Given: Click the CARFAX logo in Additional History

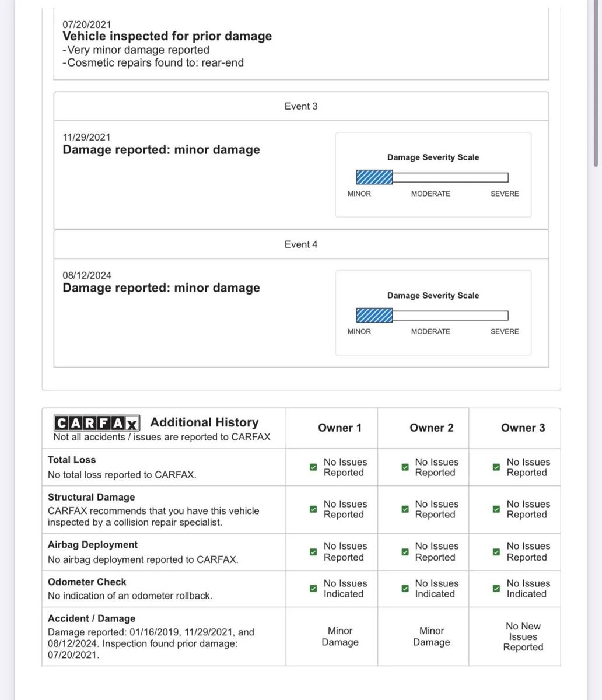Looking at the screenshot, I should point(97,423).
